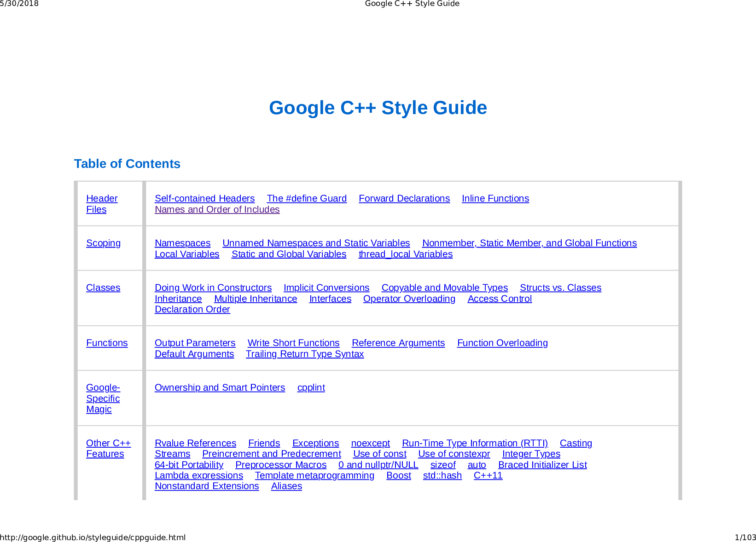Open Doing Work in Constructors link
This screenshot has width=756, height=542.
213,288
